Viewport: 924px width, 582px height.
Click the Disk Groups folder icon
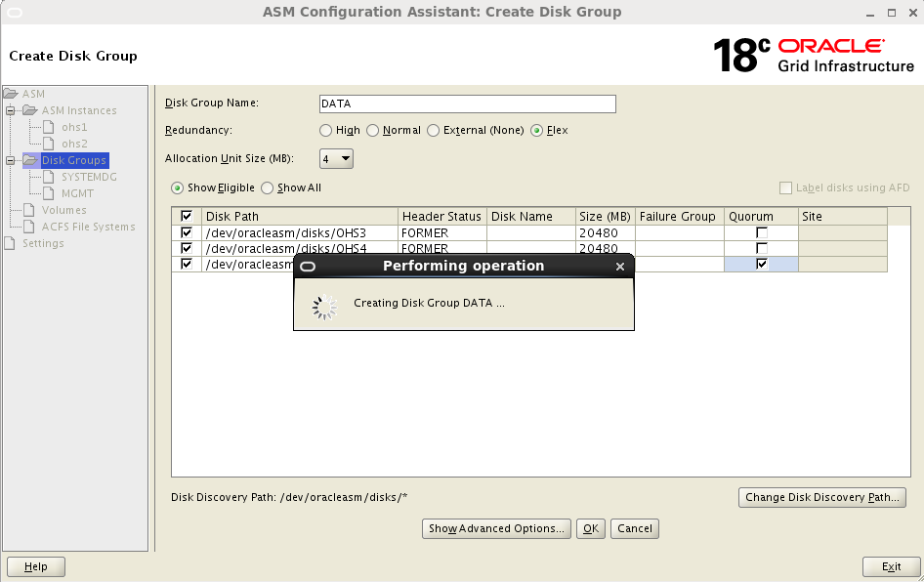[x=30, y=160]
